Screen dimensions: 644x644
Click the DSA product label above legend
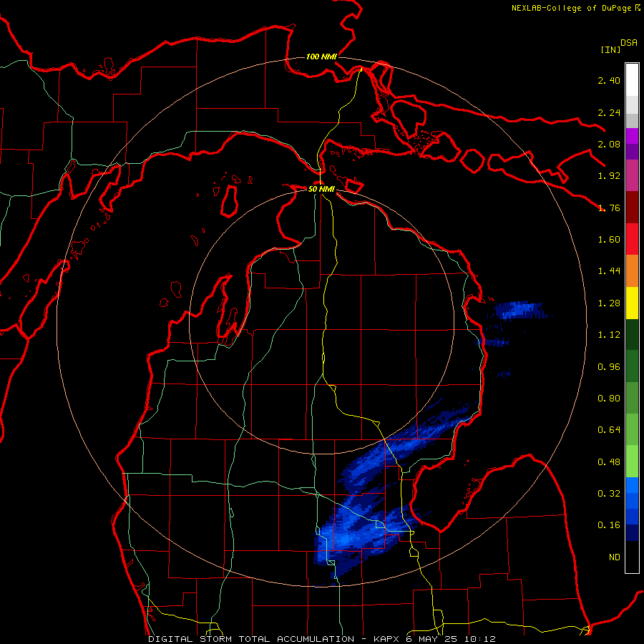(x=629, y=43)
